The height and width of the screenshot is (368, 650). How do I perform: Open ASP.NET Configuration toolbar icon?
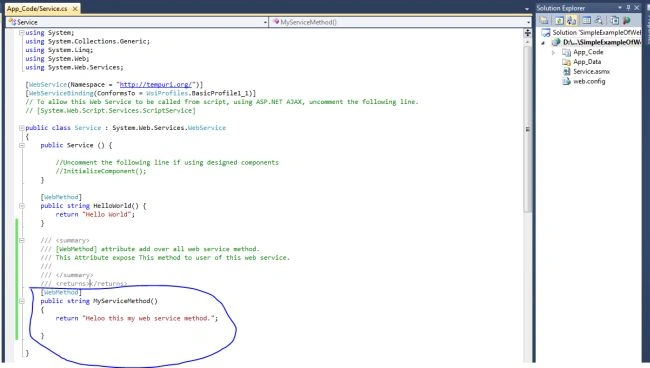pos(627,20)
